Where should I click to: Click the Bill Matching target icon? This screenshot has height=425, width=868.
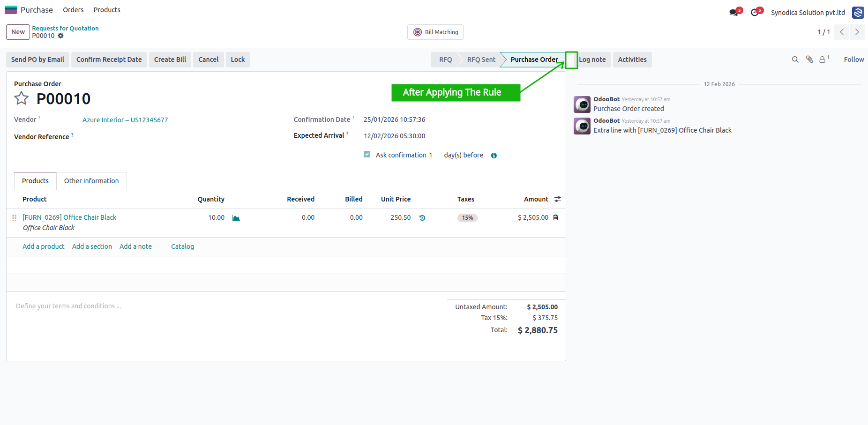pos(418,32)
